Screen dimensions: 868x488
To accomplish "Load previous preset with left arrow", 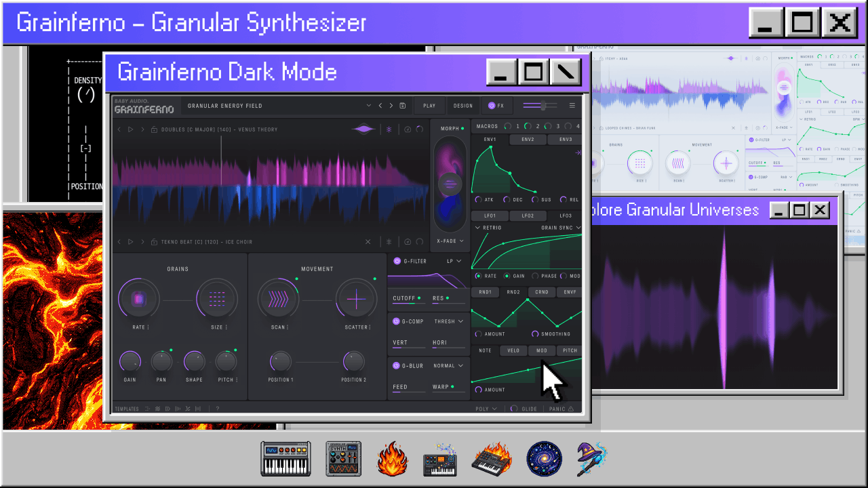I will [x=380, y=106].
